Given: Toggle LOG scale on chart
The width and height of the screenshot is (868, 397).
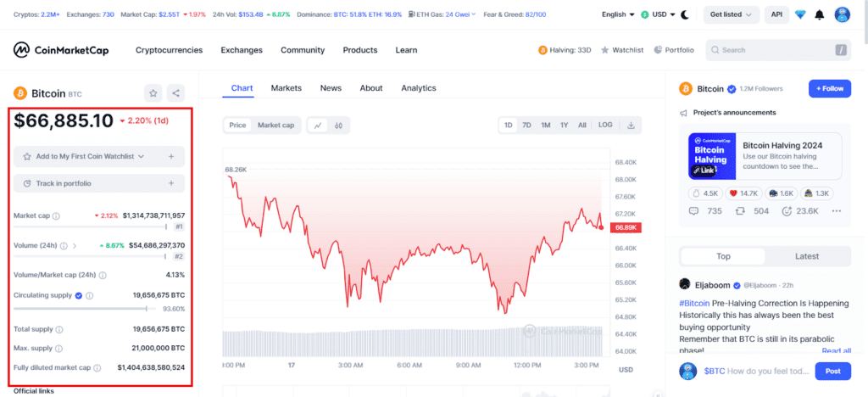Looking at the screenshot, I should point(605,126).
